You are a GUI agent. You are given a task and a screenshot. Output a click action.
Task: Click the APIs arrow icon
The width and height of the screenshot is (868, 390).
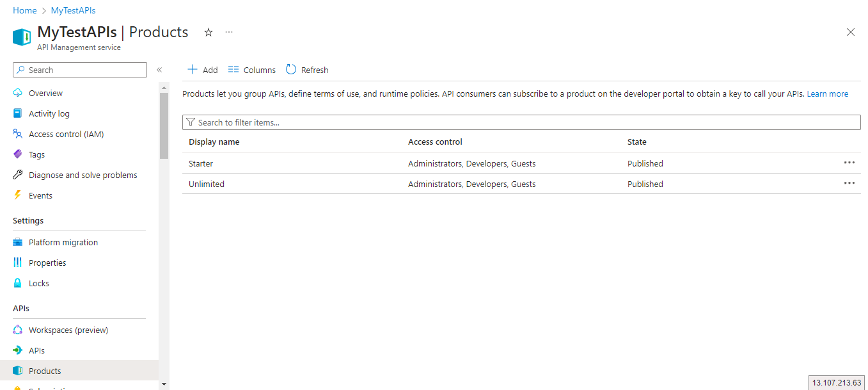pyautogui.click(x=18, y=350)
